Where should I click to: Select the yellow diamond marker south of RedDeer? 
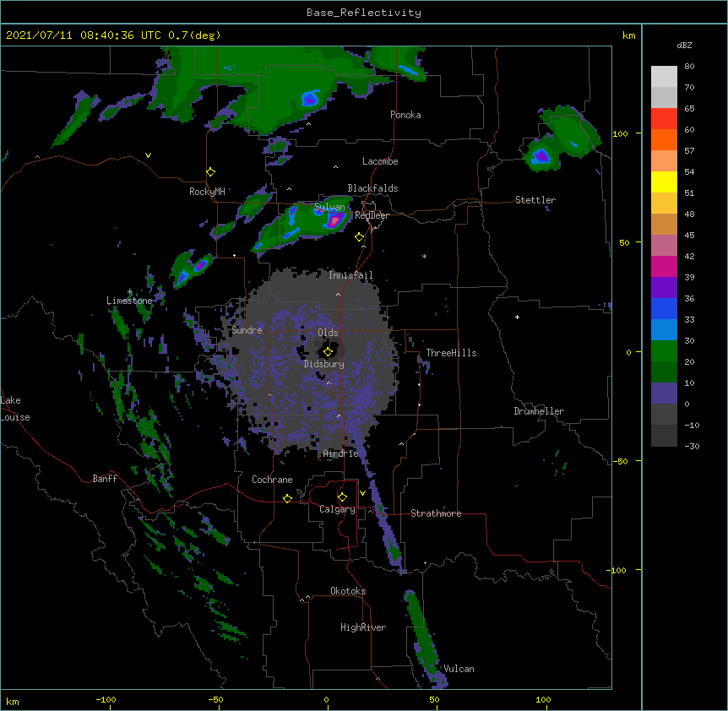[360, 237]
